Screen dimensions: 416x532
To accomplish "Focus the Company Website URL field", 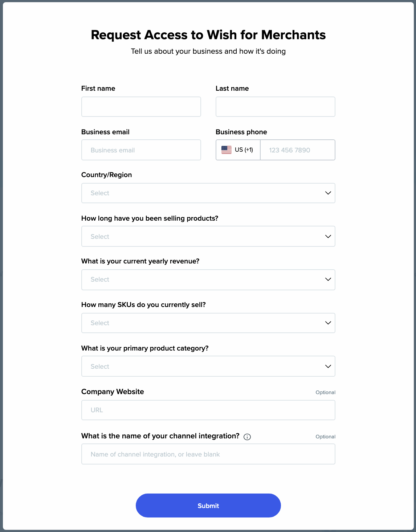I will coord(208,410).
